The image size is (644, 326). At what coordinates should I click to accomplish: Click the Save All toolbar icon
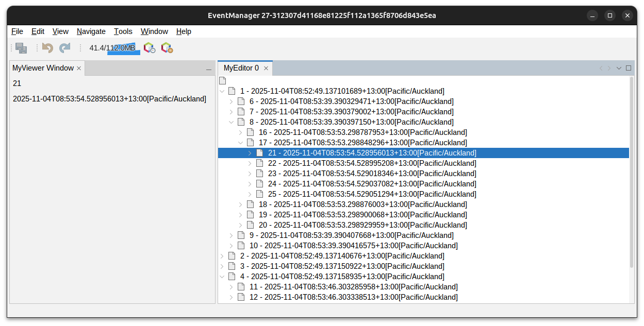click(21, 48)
